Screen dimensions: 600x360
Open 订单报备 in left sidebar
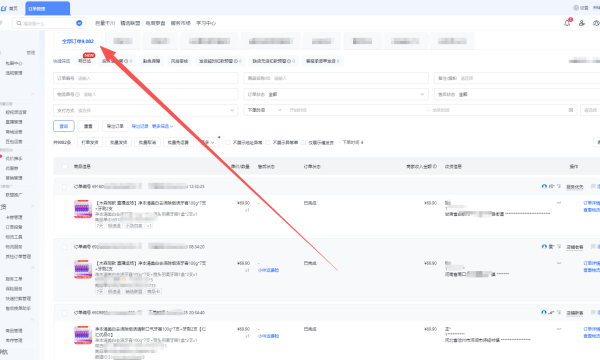14,227
